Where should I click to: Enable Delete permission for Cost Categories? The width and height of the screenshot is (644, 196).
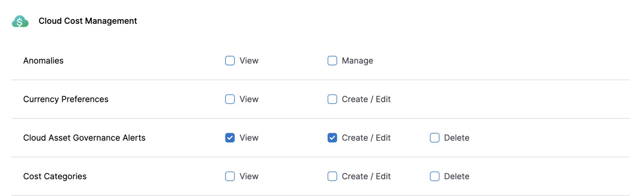[x=434, y=176]
